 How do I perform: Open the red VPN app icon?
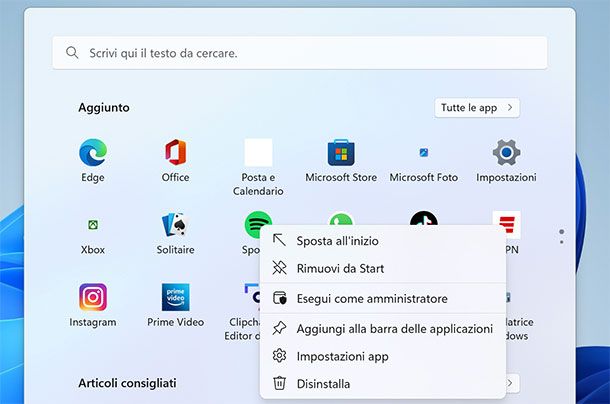point(507,225)
